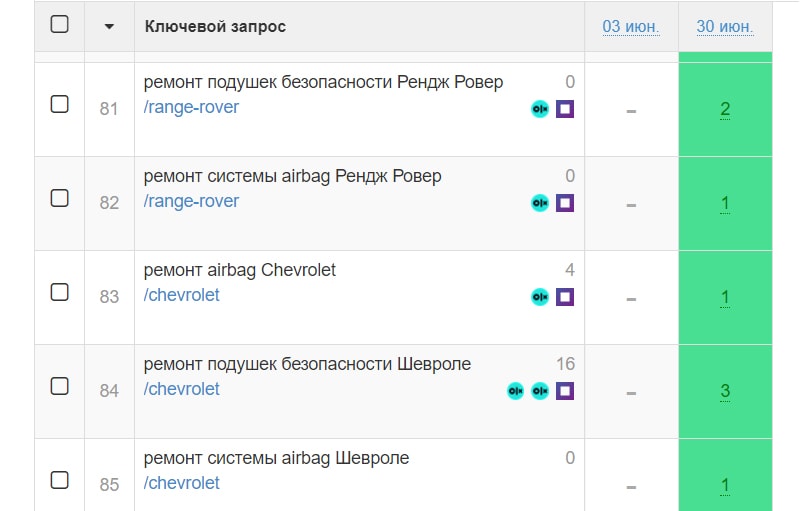Toggle the select-all checkbox in table header
This screenshot has height=511, width=800.
click(x=60, y=25)
